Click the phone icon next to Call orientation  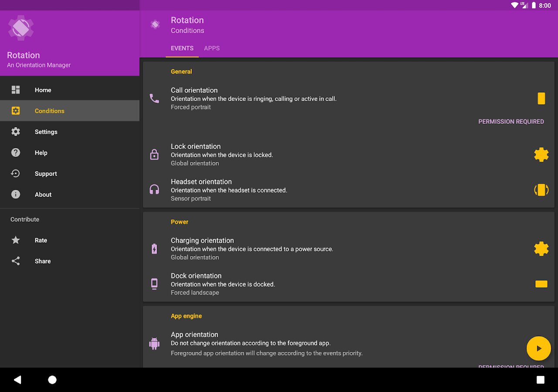coord(154,98)
